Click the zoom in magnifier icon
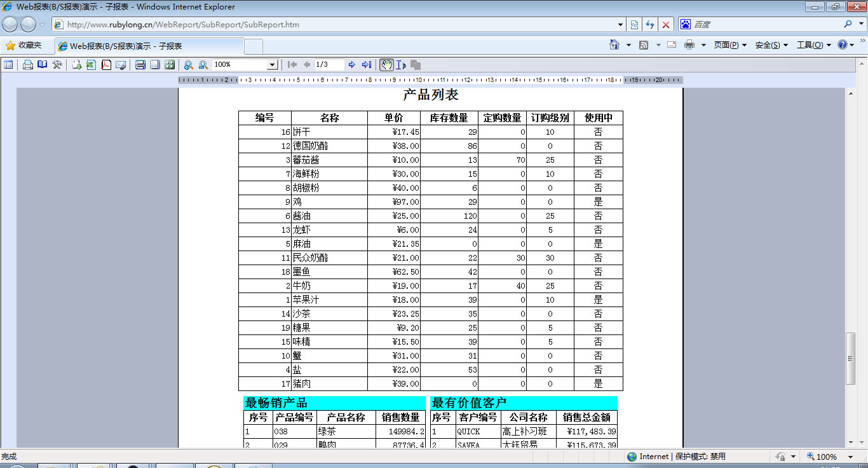Screen dimensions: 868x468 pos(189,65)
